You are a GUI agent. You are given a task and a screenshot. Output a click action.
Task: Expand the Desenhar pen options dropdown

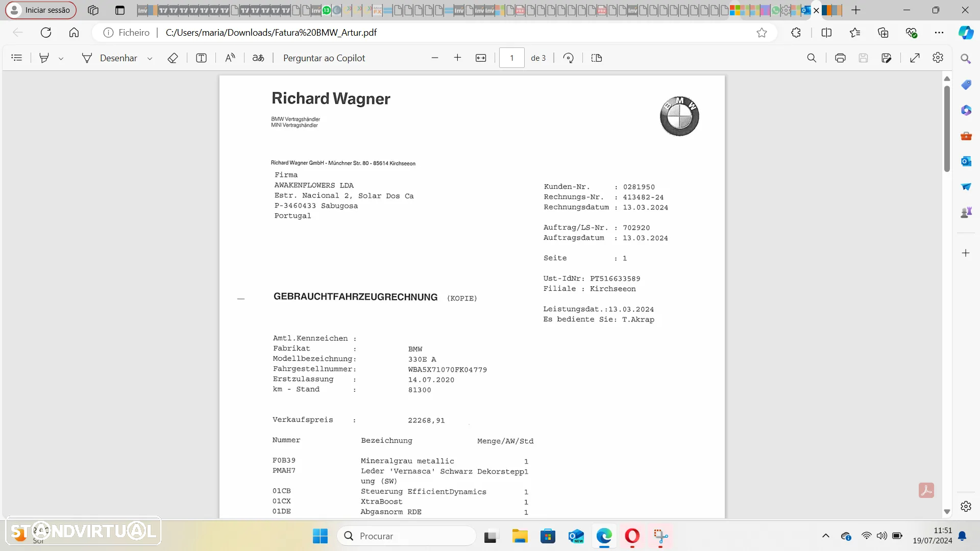pyautogui.click(x=150, y=58)
